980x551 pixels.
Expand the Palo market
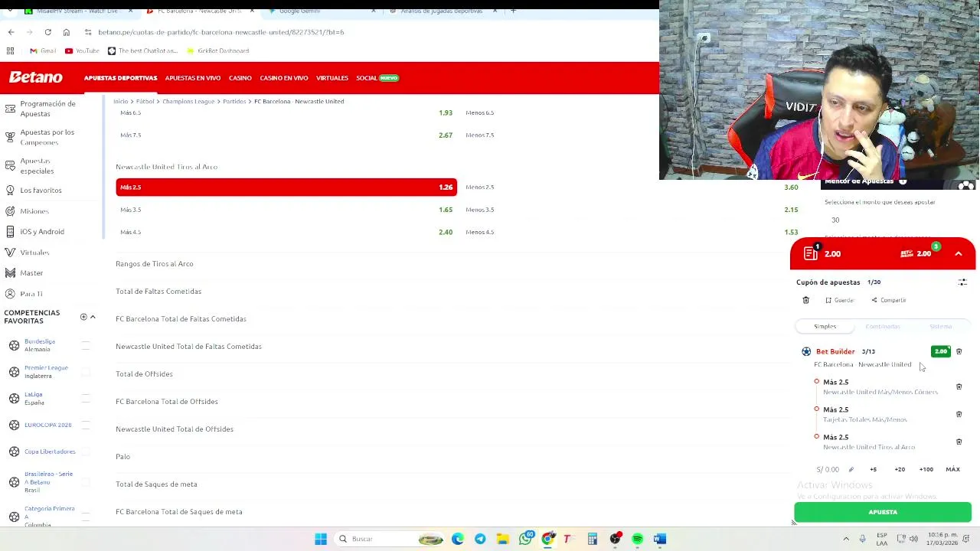(122, 456)
